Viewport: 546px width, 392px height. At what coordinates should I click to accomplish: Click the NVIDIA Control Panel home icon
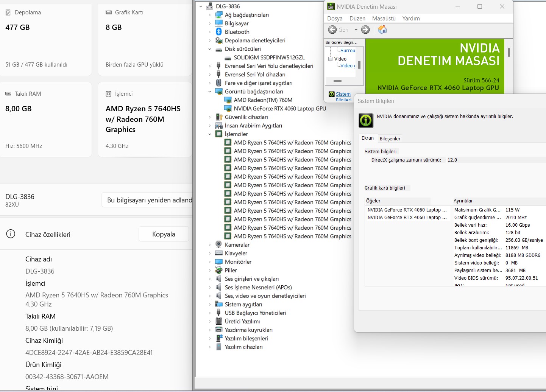382,30
